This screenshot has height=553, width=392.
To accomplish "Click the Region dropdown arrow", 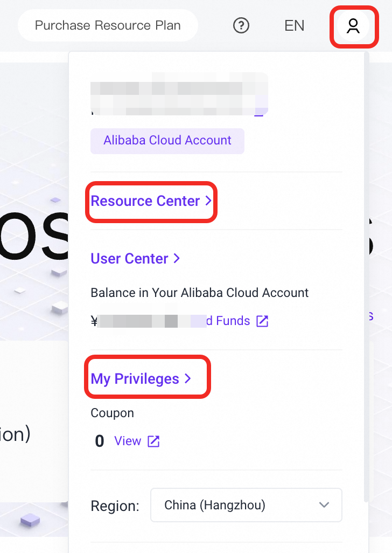I will [324, 505].
